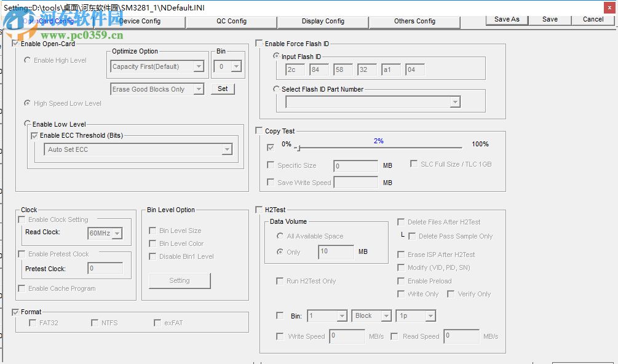
Task: Open the Capacity First optimize dropdown
Action: click(x=199, y=66)
